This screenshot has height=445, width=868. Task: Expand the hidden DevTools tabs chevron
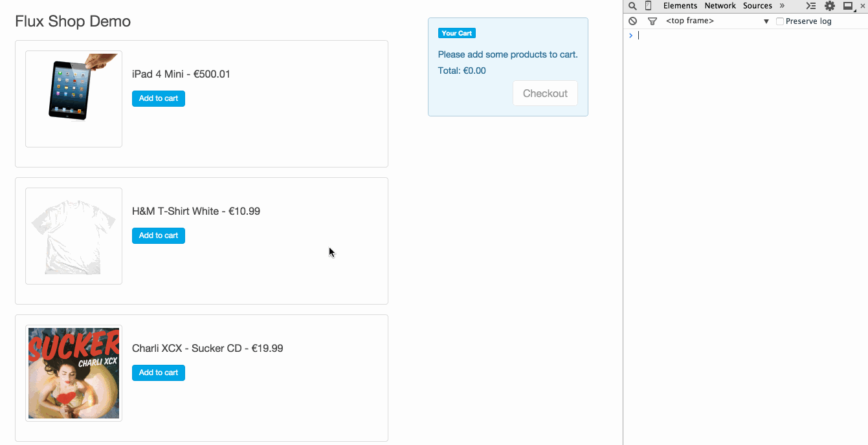point(782,6)
